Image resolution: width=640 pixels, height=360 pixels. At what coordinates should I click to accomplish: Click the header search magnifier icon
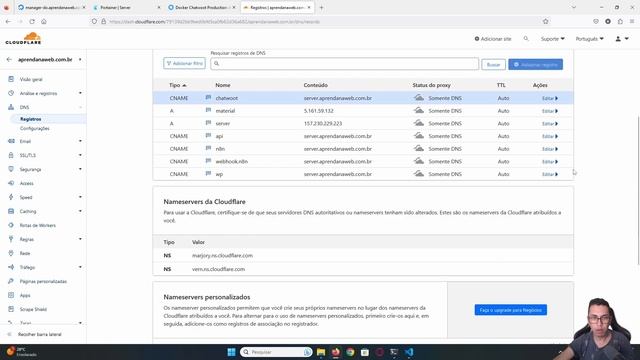(x=526, y=38)
